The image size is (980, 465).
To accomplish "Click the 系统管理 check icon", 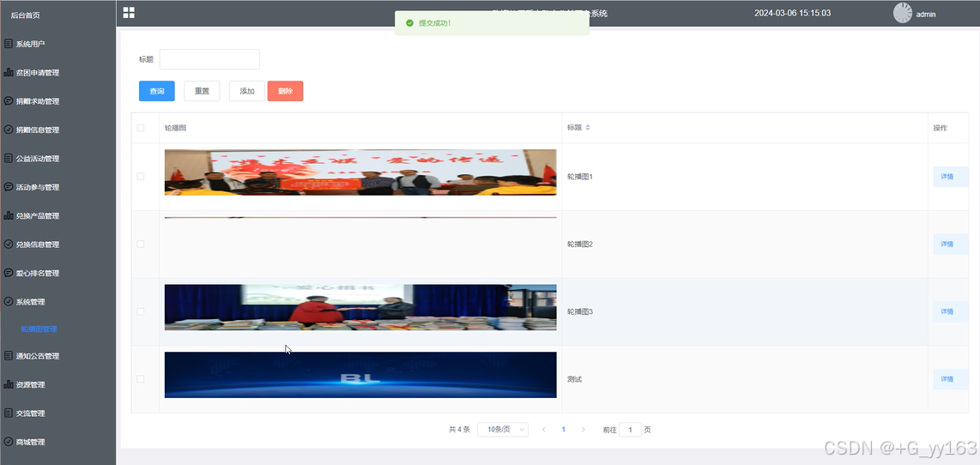I will (x=8, y=301).
